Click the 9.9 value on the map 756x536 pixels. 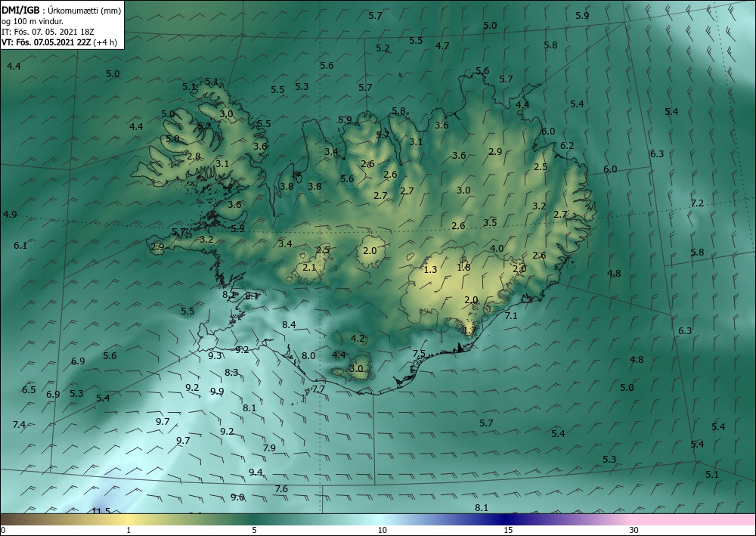[x=217, y=392]
